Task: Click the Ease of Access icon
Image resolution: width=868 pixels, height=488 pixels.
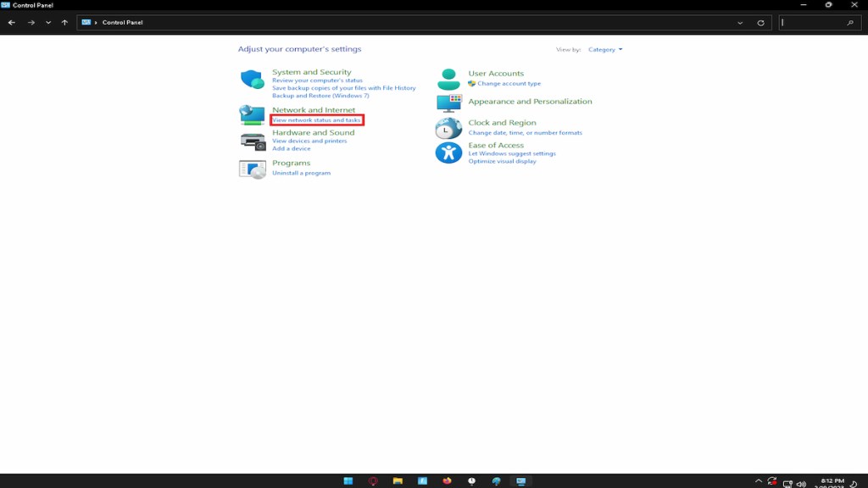Action: coord(448,152)
